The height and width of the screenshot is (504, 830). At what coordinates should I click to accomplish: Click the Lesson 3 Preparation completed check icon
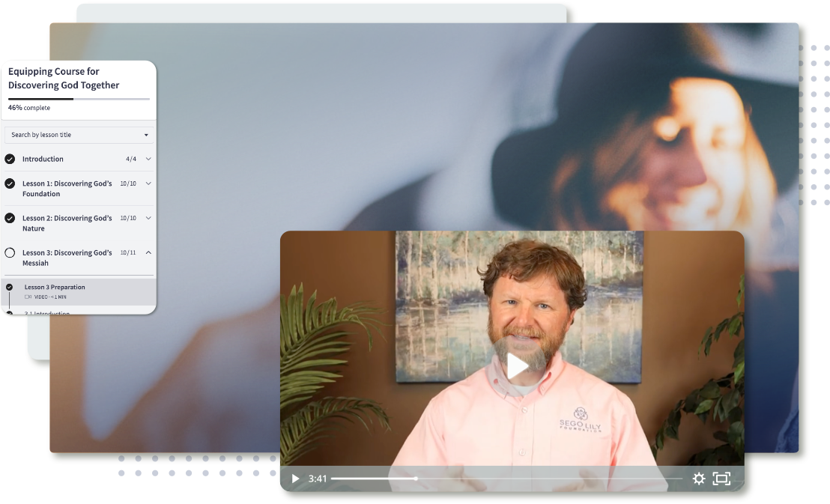9,287
